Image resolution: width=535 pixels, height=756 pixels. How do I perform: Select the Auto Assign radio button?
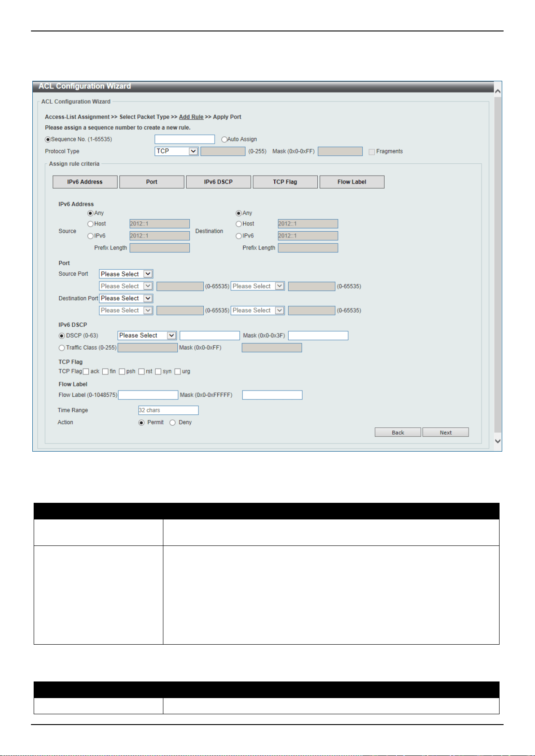[x=224, y=140]
